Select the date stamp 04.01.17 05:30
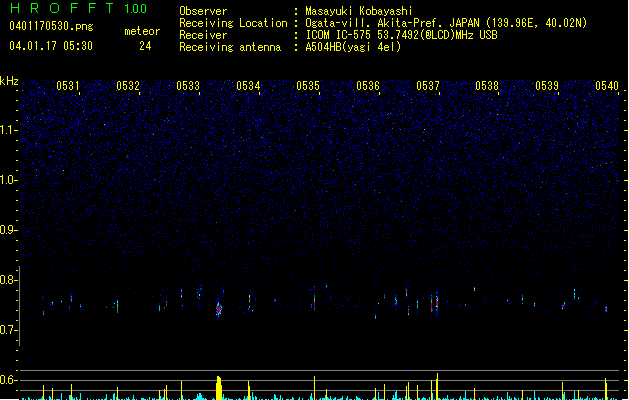The image size is (629, 400). click(x=51, y=46)
